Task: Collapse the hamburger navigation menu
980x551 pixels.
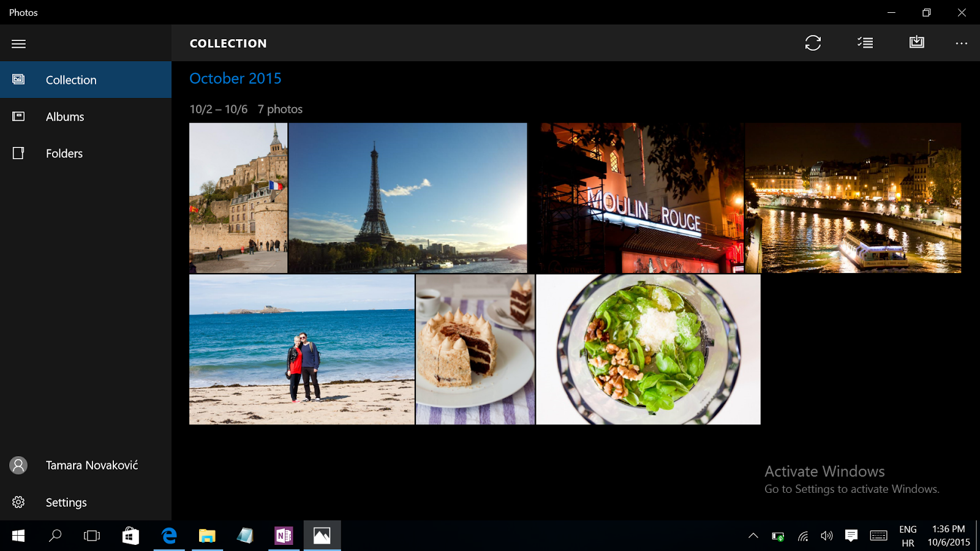Action: [x=18, y=43]
